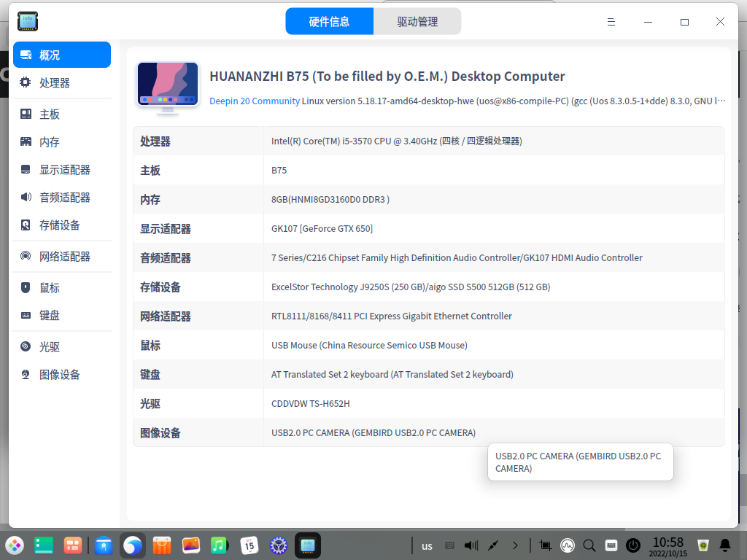Select 主板 (Motherboard) in the sidebar
Screen dimensions: 747x560
coord(48,113)
